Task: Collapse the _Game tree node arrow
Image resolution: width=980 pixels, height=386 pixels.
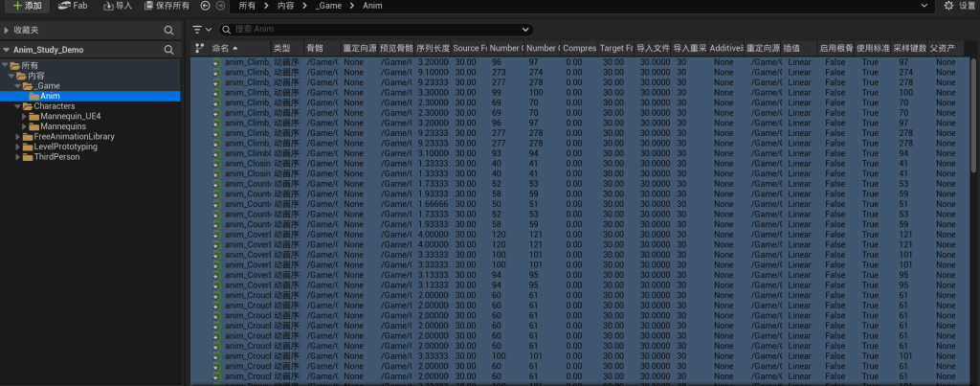Action: click(x=18, y=85)
